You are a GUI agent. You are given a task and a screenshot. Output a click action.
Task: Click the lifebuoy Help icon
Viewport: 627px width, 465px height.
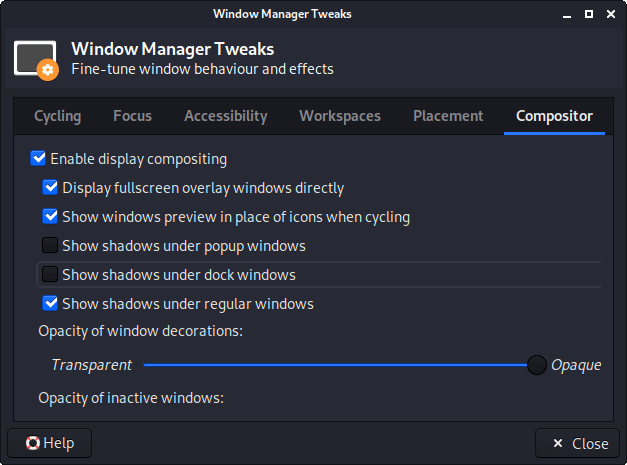pyautogui.click(x=33, y=443)
